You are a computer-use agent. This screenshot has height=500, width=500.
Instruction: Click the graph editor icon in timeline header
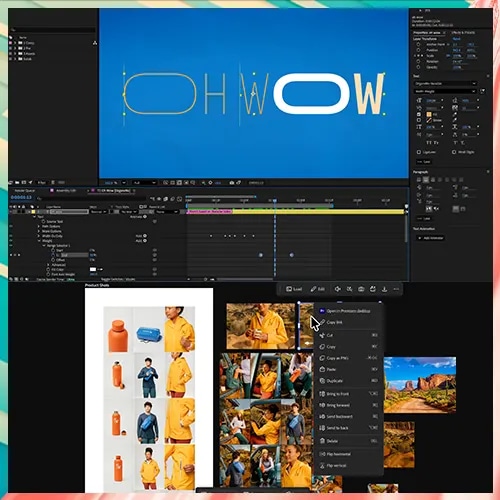(x=179, y=199)
